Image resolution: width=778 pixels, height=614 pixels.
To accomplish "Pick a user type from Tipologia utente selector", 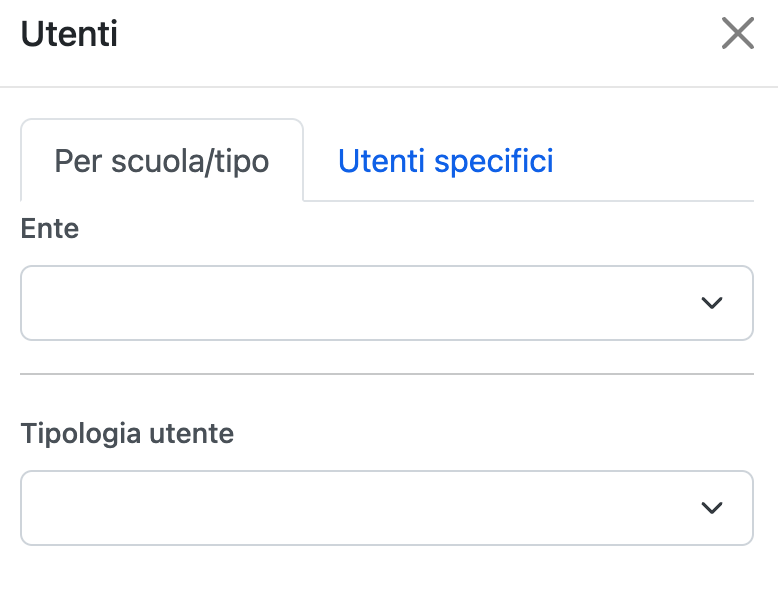I will (x=386, y=508).
